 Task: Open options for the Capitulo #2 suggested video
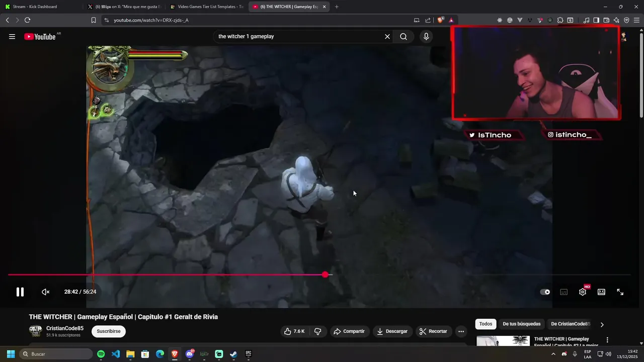pyautogui.click(x=607, y=340)
